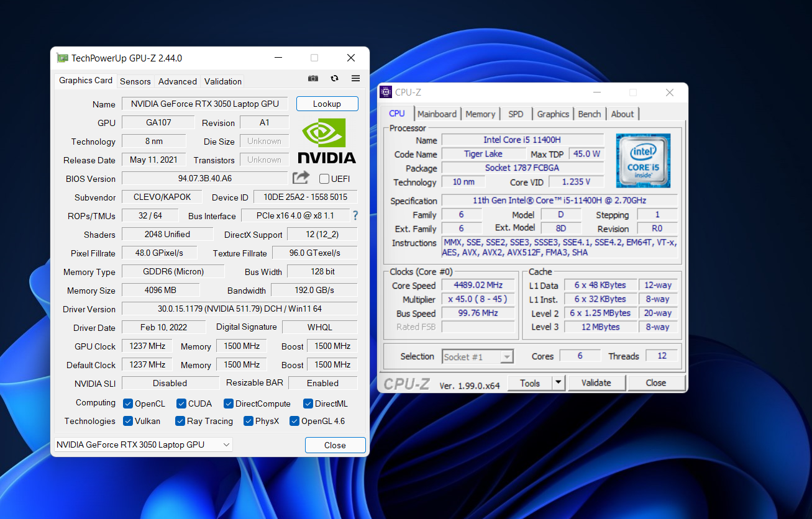Toggle the UEFI checkbox
This screenshot has height=519, width=812.
tap(324, 179)
